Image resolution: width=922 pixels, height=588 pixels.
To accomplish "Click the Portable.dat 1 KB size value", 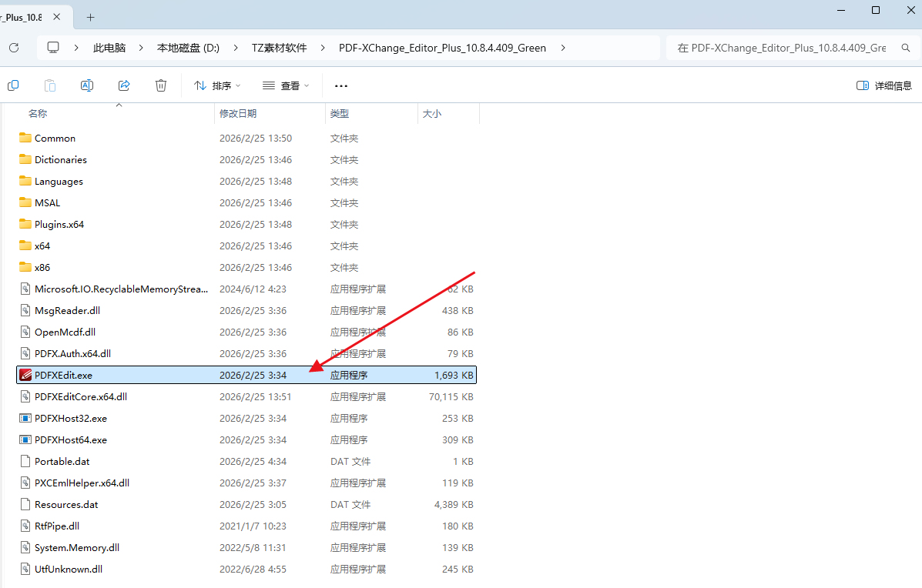I will (464, 461).
